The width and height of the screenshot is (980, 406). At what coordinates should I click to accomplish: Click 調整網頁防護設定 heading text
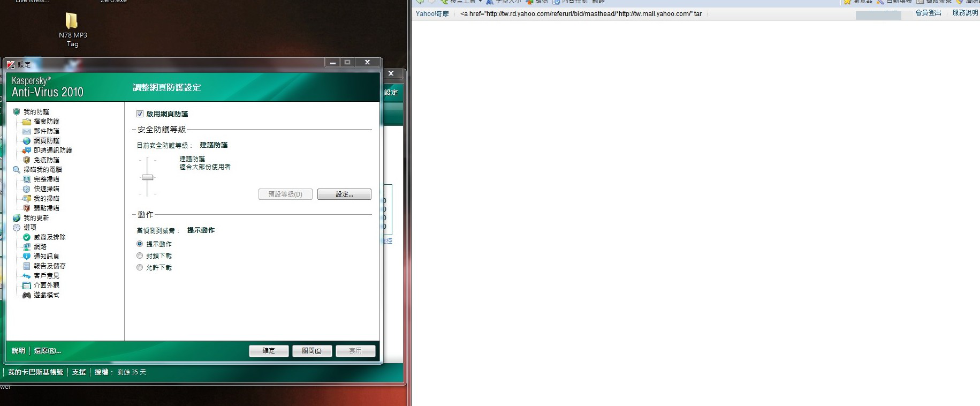(167, 87)
